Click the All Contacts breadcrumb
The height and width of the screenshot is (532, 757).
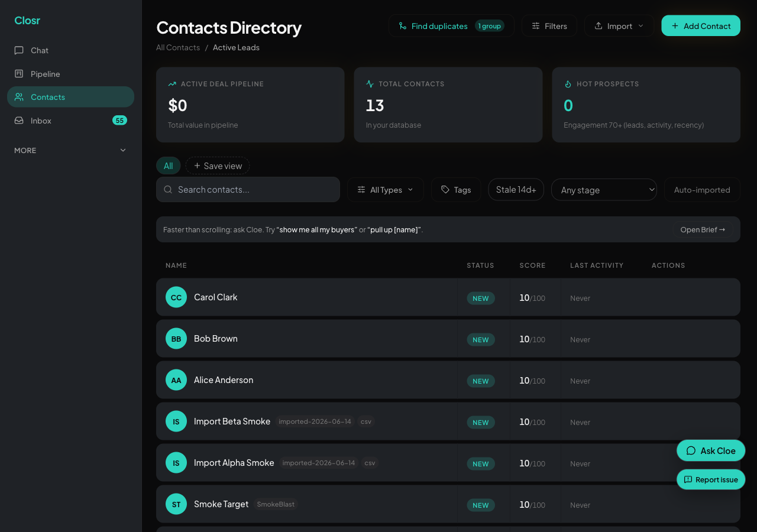pos(178,47)
